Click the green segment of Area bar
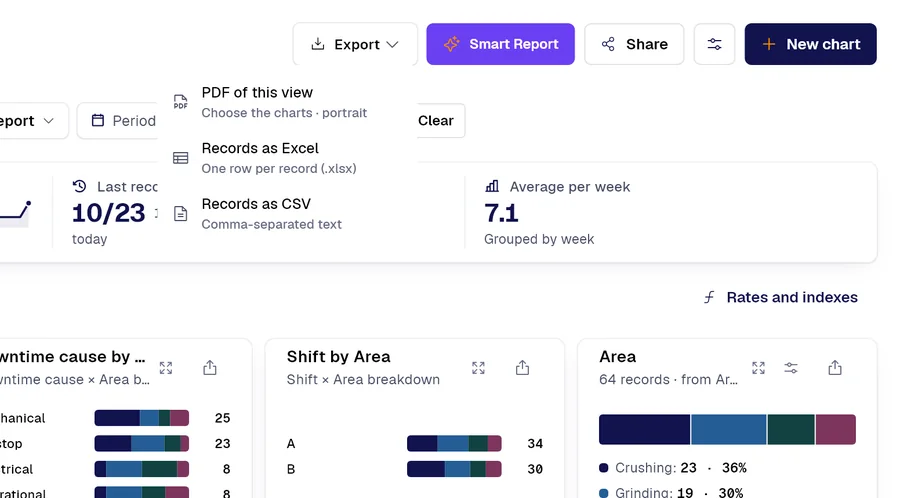 (791, 429)
